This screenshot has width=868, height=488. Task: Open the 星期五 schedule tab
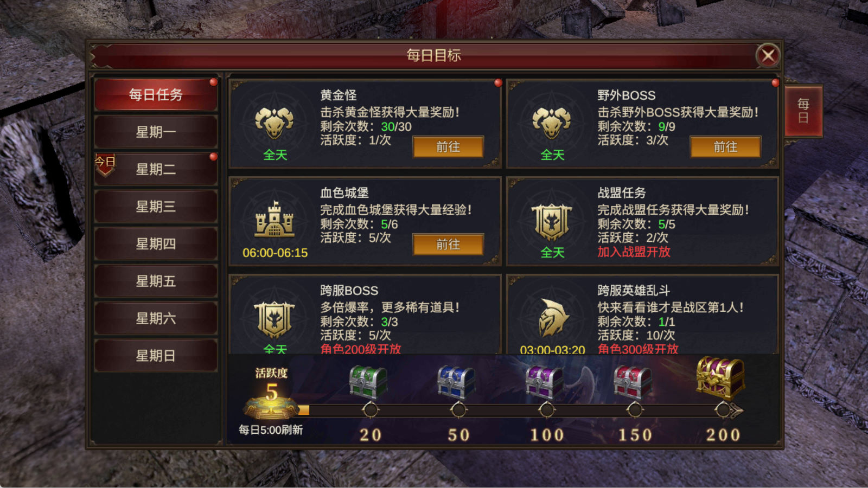click(x=156, y=281)
